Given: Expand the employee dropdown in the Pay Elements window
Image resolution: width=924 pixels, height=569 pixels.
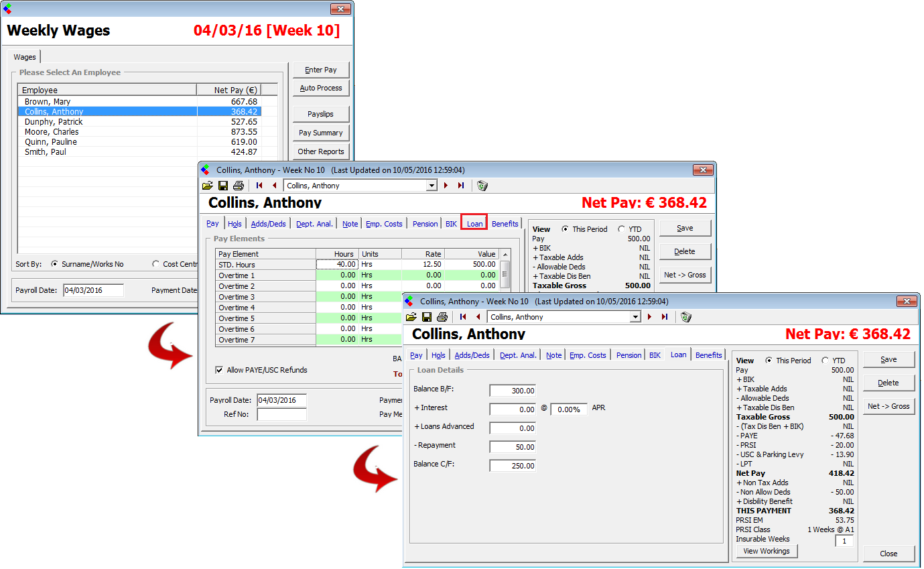Looking at the screenshot, I should point(432,186).
